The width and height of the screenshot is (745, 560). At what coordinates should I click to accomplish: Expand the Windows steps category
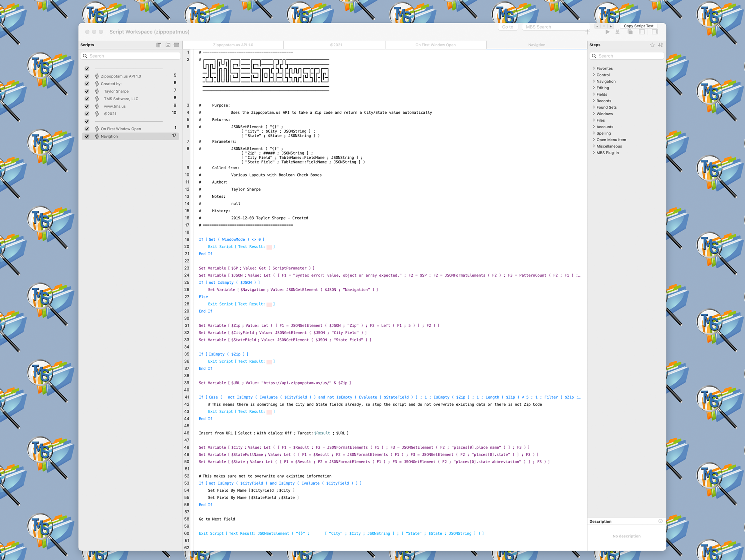pos(594,114)
